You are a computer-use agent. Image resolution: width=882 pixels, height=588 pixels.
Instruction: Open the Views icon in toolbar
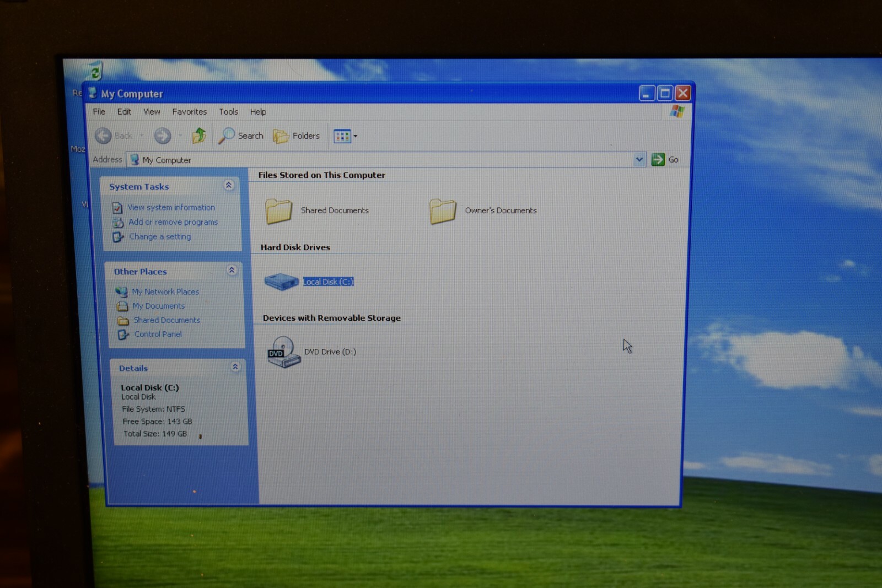(342, 136)
